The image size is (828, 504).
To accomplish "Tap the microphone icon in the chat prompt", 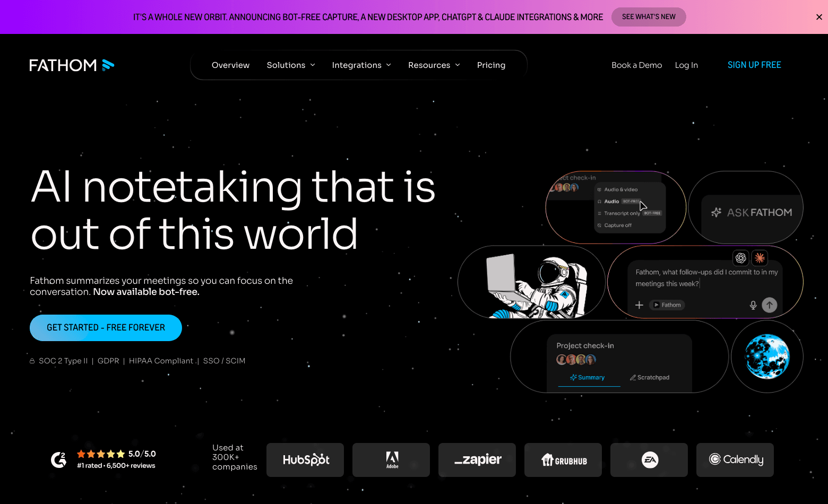I will tap(753, 305).
